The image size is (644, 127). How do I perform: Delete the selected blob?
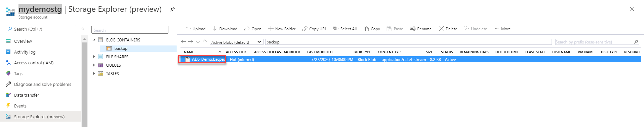click(448, 29)
